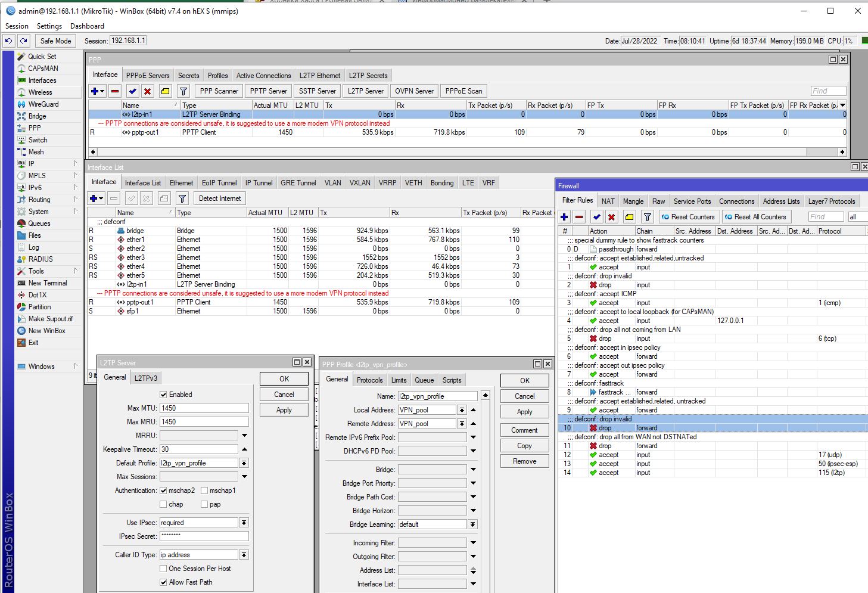868x593 pixels.
Task: Click the red minus Remove icon in PPP window
Action: click(x=115, y=91)
